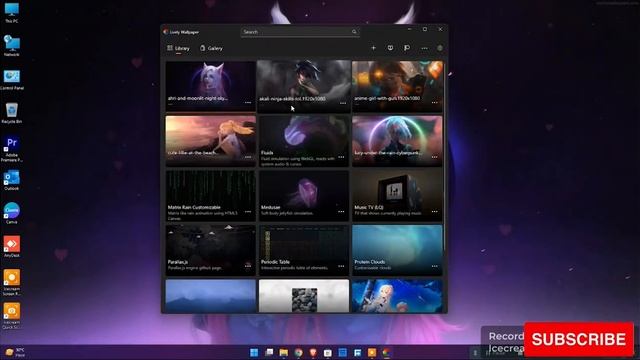The image size is (640, 360).
Task: Click the Adobe Premiere Pro desktop icon
Action: tap(11, 149)
